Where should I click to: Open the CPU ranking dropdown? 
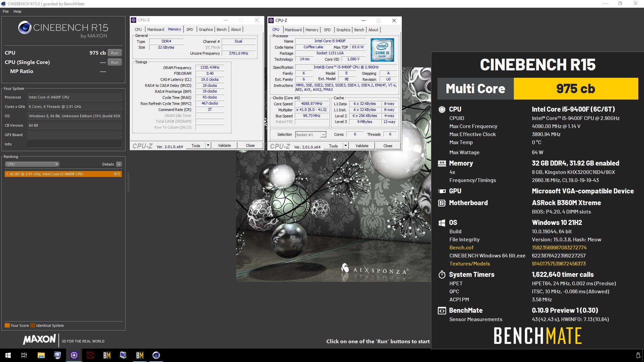pos(32,164)
